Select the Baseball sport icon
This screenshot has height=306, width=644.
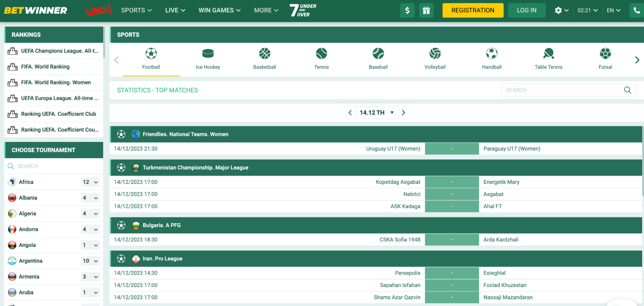click(x=378, y=53)
